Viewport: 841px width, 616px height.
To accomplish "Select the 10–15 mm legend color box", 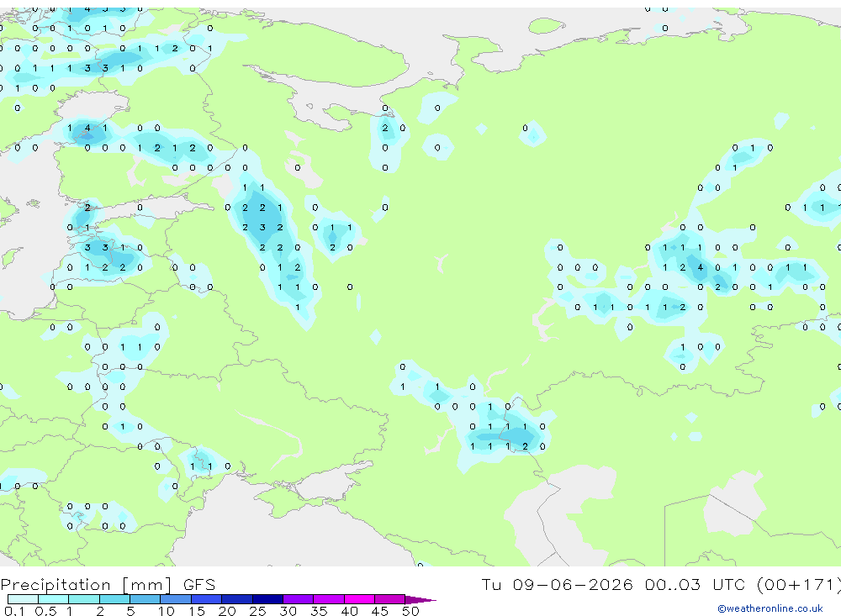I will (x=176, y=599).
